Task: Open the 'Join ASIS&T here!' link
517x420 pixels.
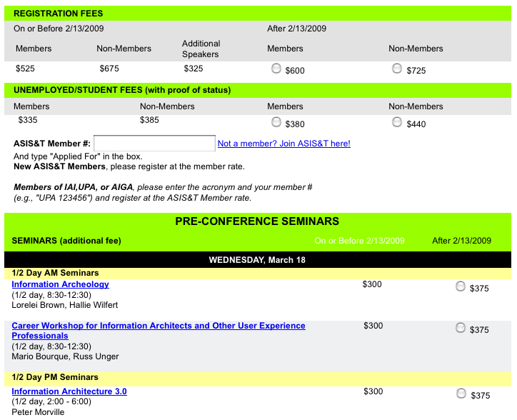Action: [x=283, y=144]
